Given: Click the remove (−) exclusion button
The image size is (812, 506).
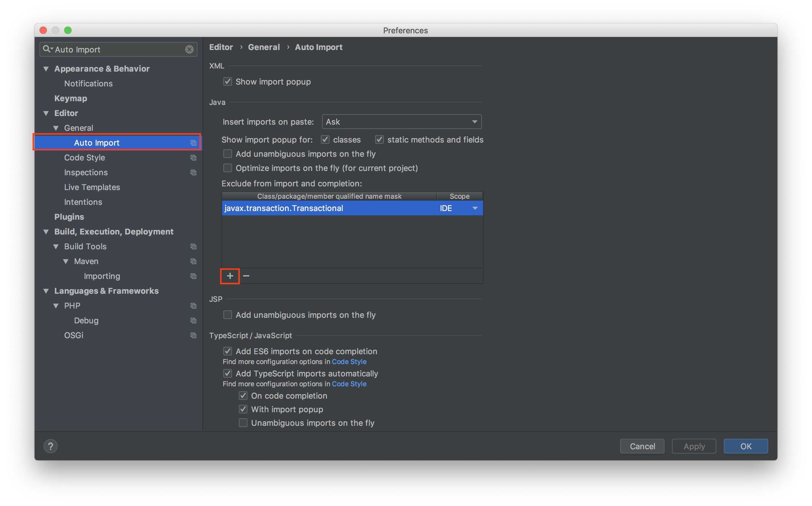Looking at the screenshot, I should [x=246, y=276].
